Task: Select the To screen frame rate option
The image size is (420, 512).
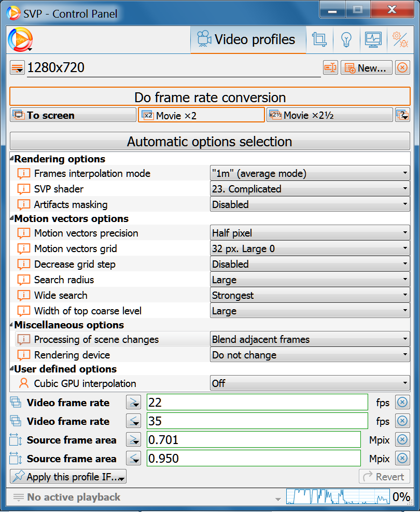Action: [x=73, y=115]
